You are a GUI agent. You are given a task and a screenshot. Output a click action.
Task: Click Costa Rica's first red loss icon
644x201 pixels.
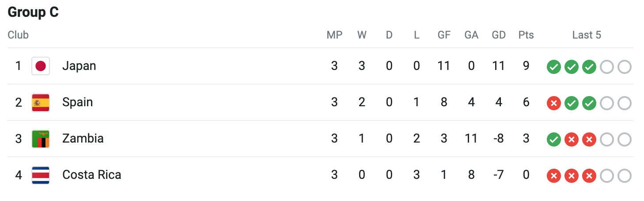tap(553, 176)
